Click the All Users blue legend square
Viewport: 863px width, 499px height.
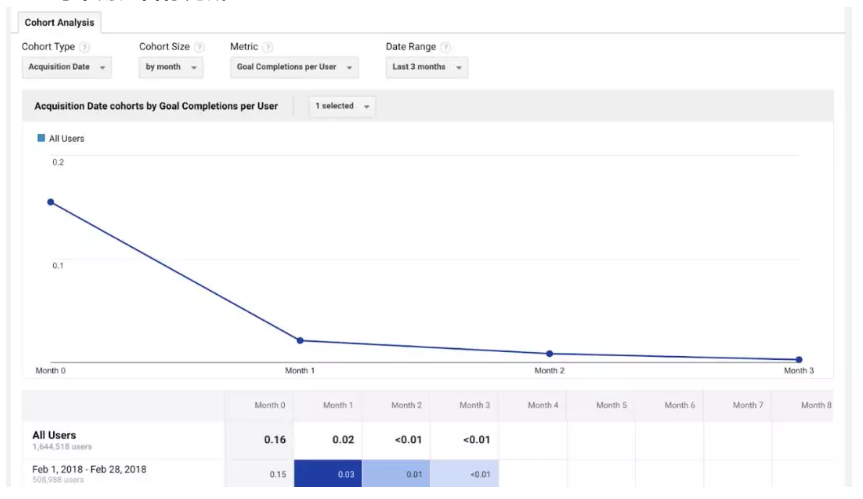click(39, 139)
